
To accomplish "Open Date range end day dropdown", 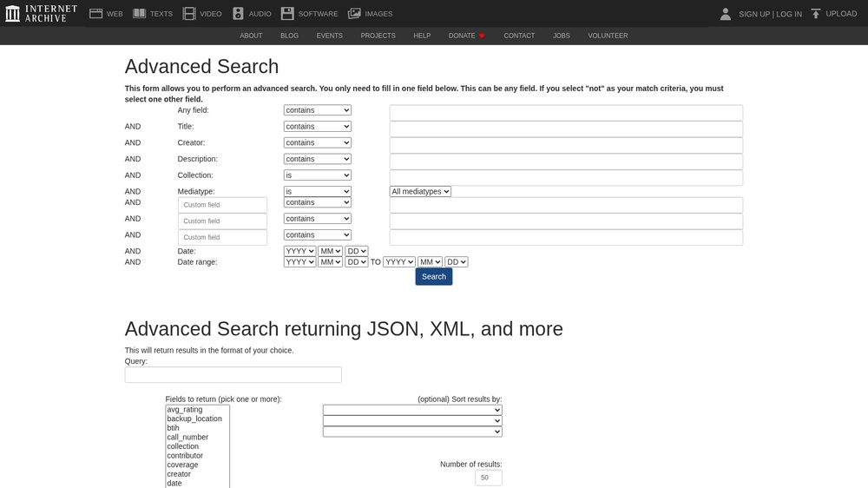I will tap(457, 262).
